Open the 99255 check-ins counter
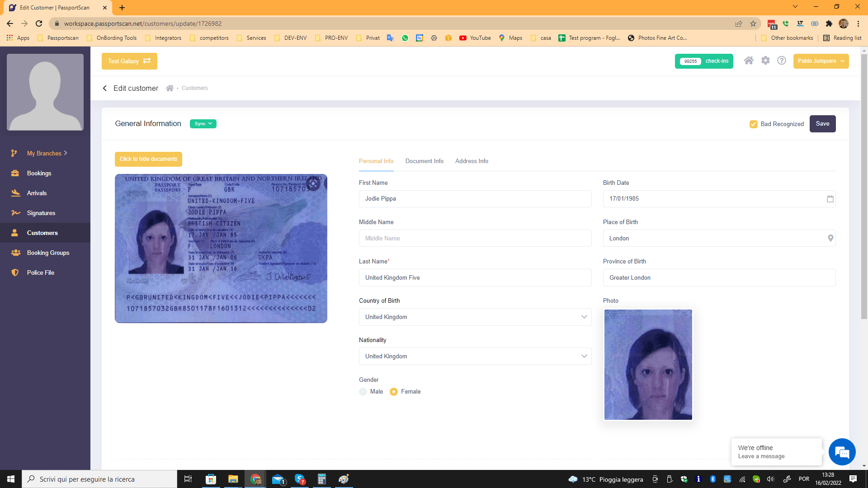 [703, 61]
